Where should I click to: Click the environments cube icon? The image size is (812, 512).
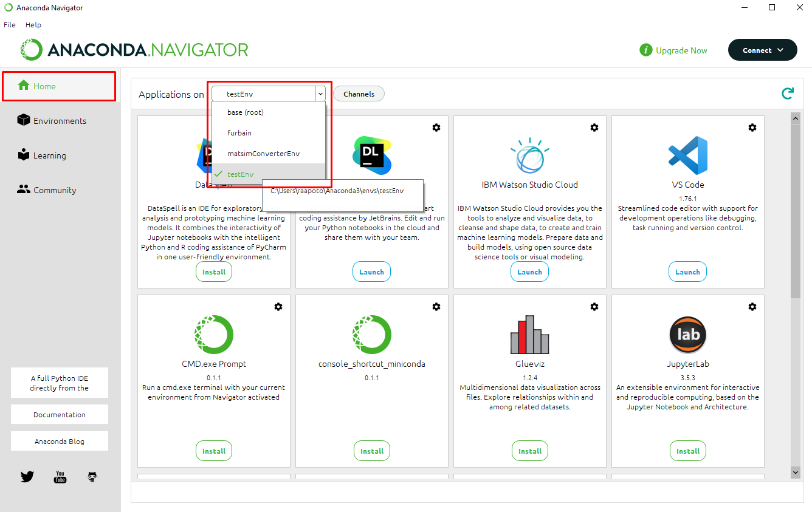(24, 120)
